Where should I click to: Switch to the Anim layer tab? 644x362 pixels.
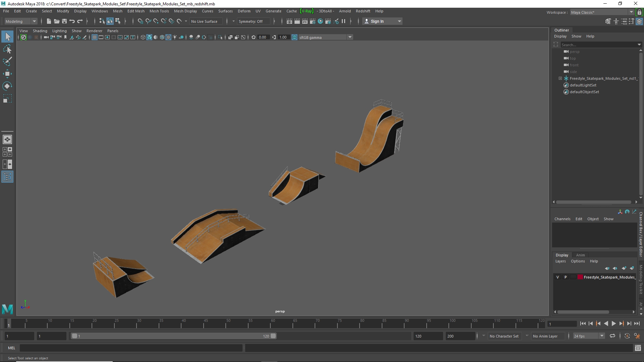580,255
